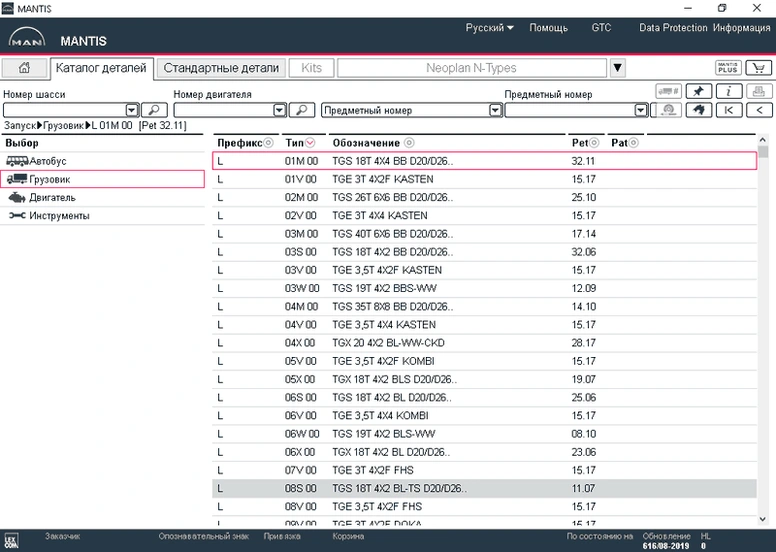Open the Русский language dropdown
The width and height of the screenshot is (776, 552).
[489, 28]
